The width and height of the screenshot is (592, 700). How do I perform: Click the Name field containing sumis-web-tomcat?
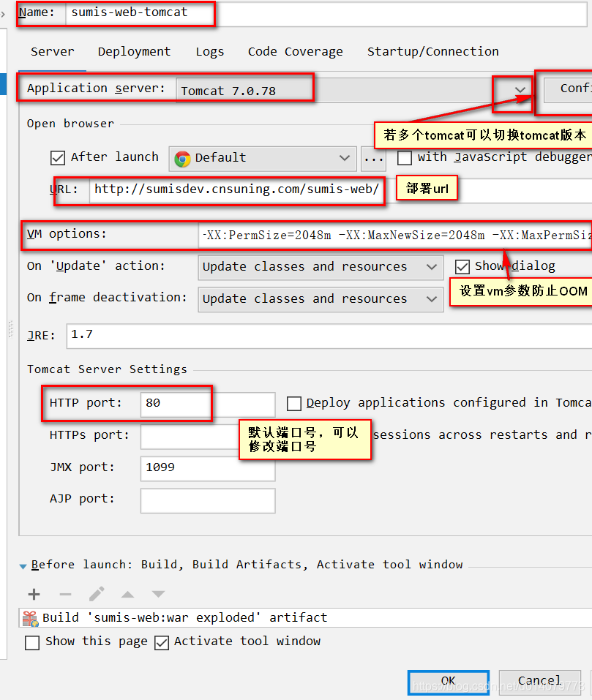(326, 13)
